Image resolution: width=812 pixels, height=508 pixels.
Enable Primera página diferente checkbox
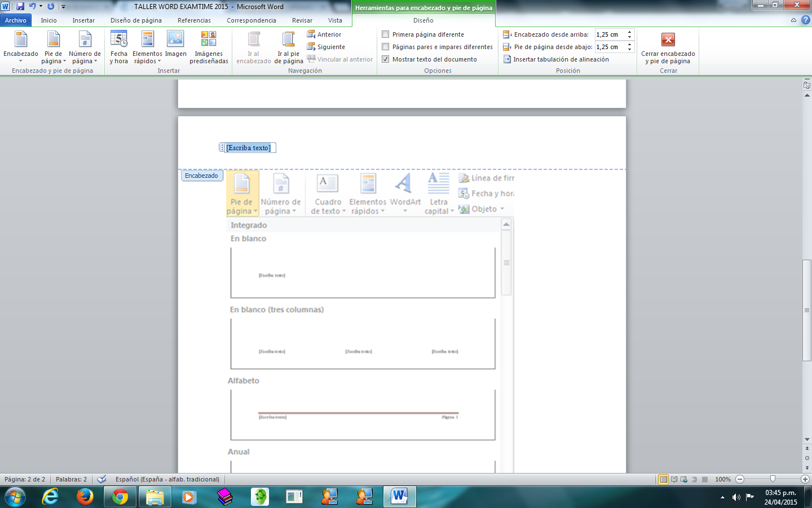386,34
